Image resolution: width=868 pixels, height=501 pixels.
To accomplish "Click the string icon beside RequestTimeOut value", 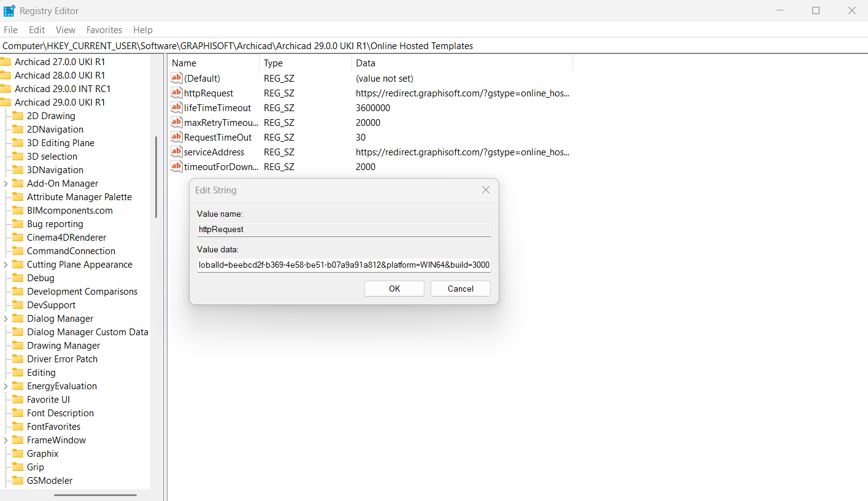I will click(x=177, y=137).
